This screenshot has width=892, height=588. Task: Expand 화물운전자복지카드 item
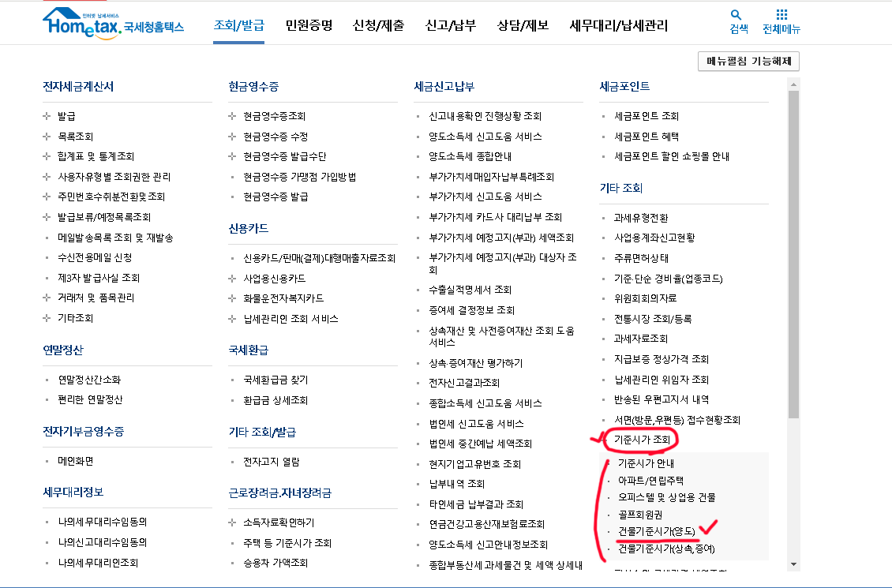(x=232, y=298)
